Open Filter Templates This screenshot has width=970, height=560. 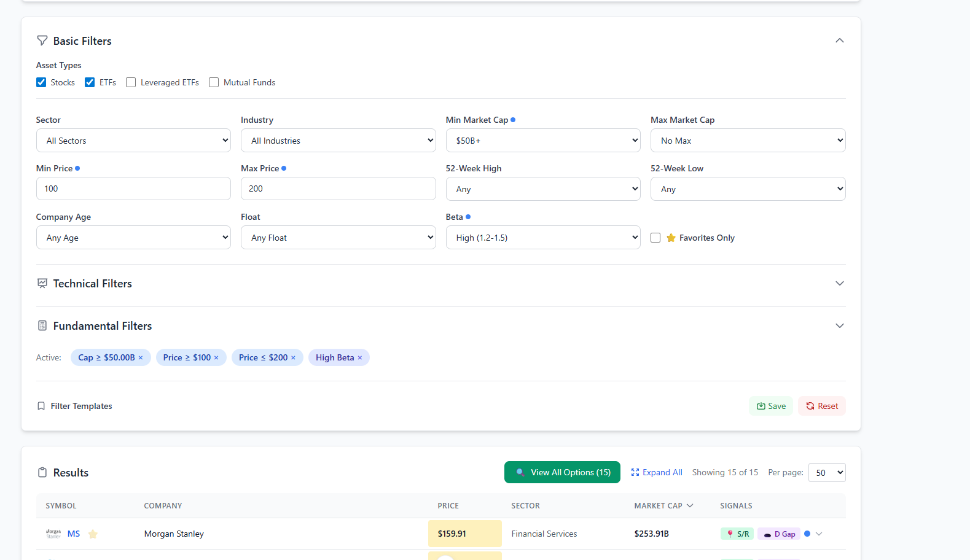pos(74,406)
